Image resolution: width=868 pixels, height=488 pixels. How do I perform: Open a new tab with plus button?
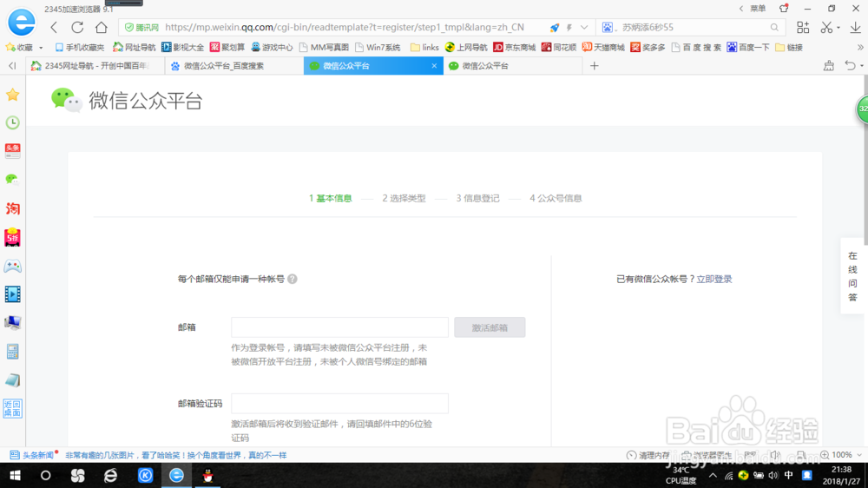pos(594,66)
